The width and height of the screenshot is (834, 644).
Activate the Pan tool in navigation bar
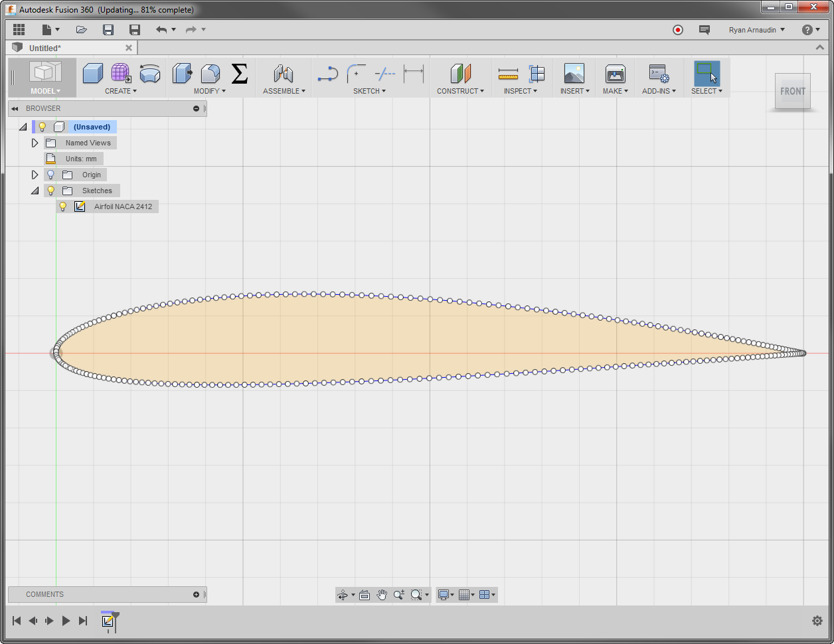(x=382, y=594)
